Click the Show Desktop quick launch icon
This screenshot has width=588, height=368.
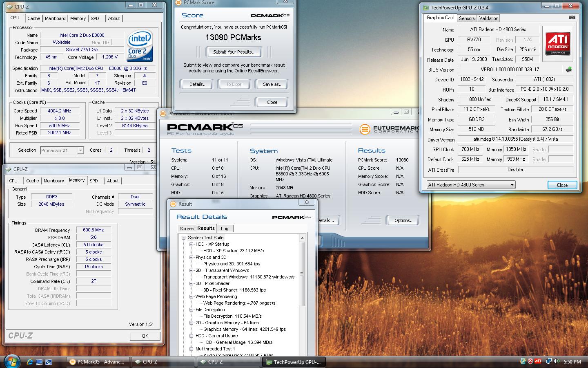39,362
